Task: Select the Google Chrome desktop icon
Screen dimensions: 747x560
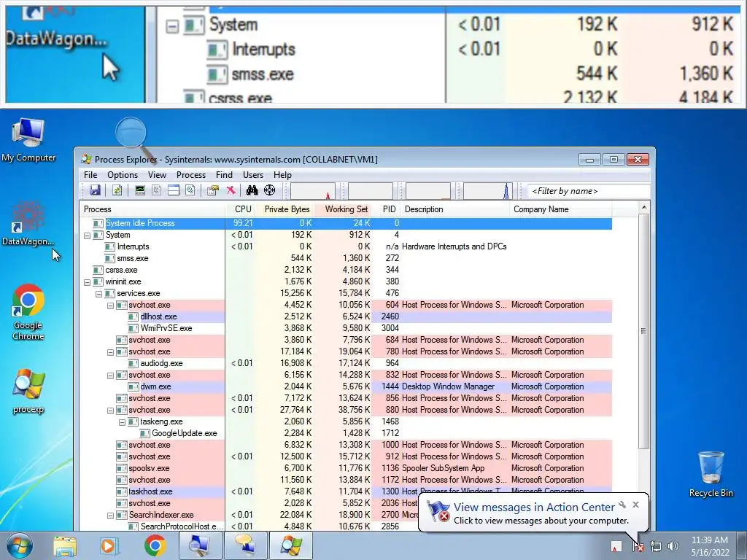Action: [x=28, y=312]
